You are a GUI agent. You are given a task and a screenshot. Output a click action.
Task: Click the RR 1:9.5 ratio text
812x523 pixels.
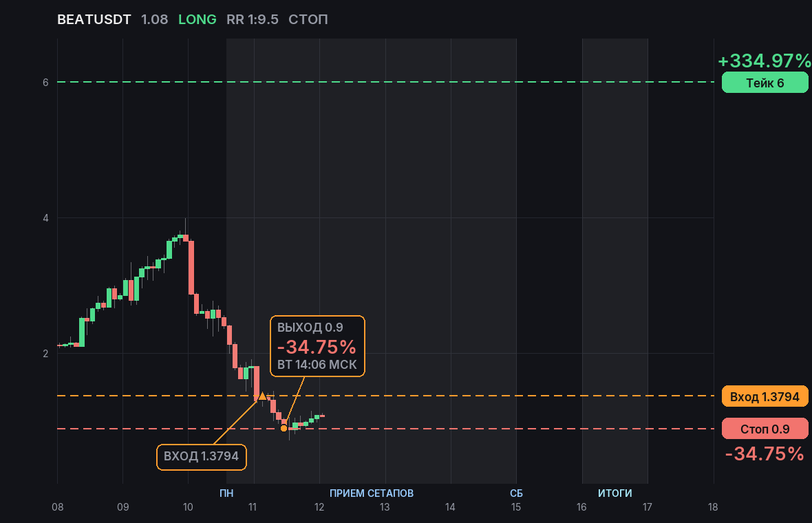coord(252,20)
